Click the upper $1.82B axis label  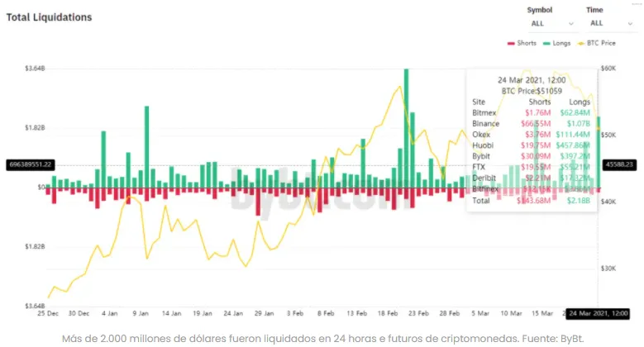(35, 128)
